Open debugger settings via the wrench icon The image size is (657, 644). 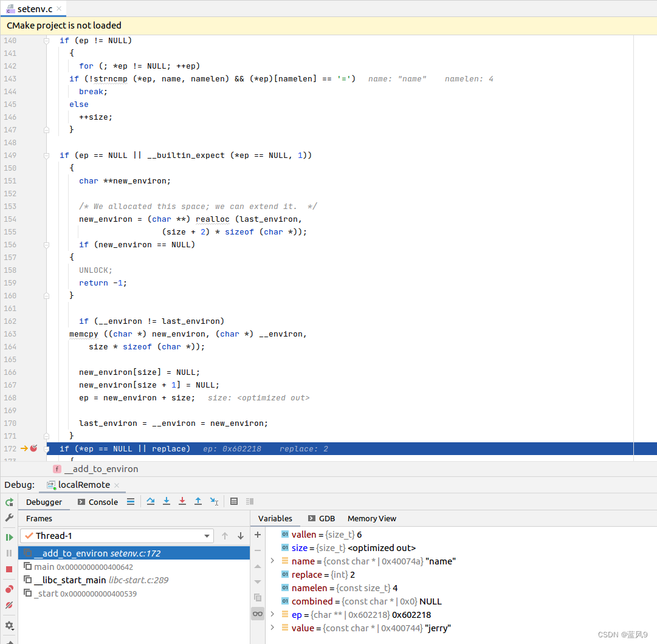point(9,518)
